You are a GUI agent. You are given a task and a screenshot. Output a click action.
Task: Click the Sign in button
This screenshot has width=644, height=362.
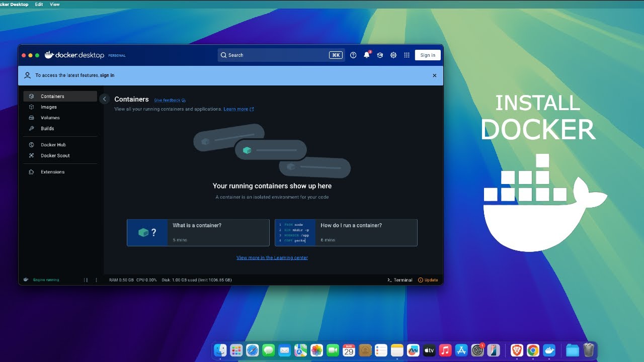pyautogui.click(x=428, y=55)
